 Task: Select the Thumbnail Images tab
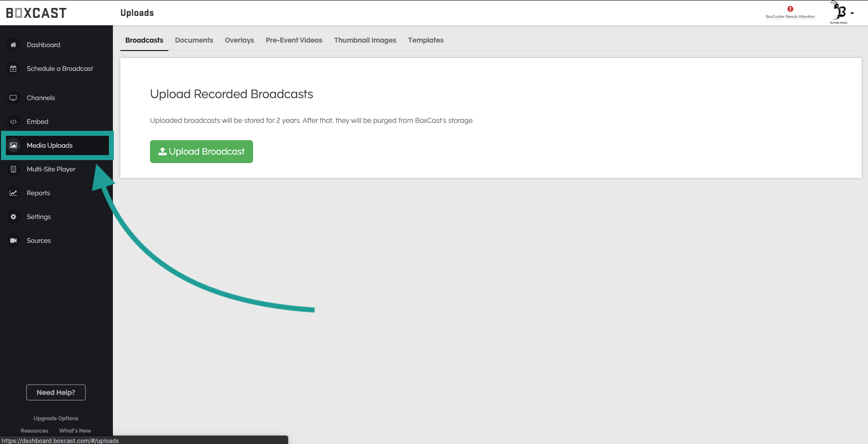click(365, 40)
